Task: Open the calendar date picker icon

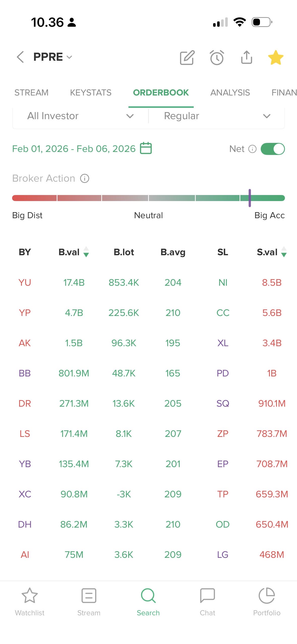Action: [146, 148]
